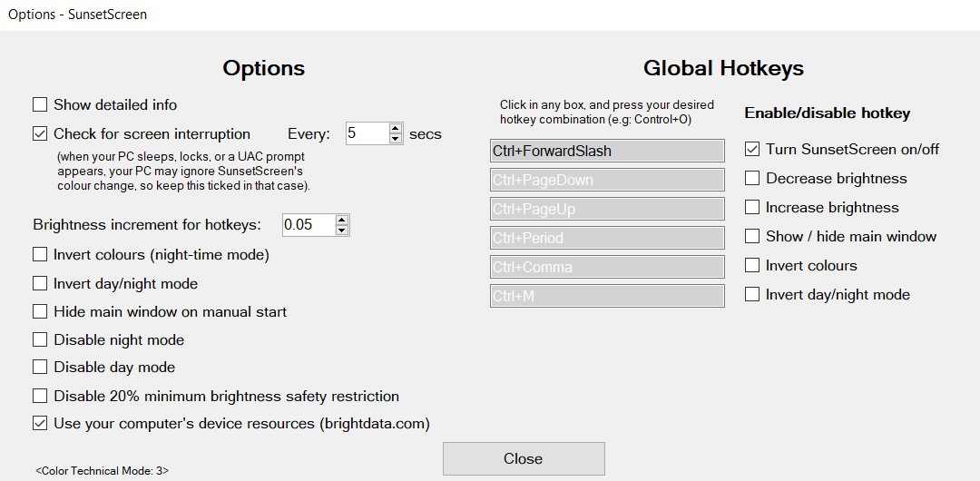Enable Invert colours (night-time mode) option

(x=40, y=254)
